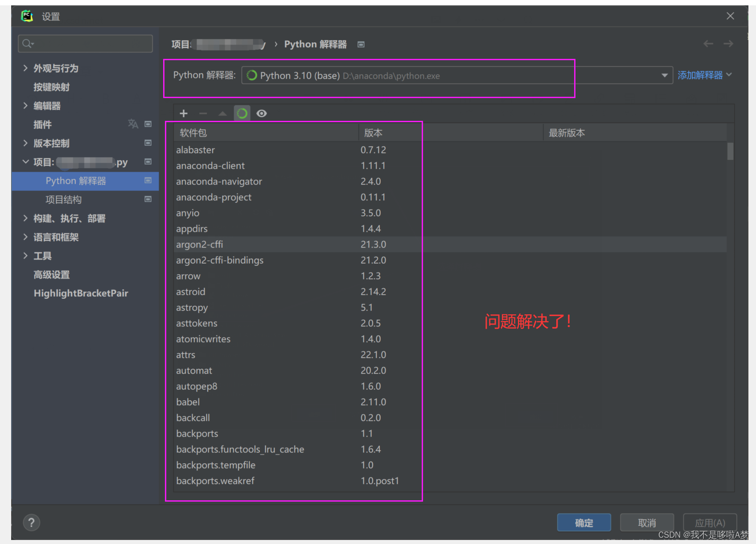Click the 取消 button
The image size is (756, 544).
(647, 523)
